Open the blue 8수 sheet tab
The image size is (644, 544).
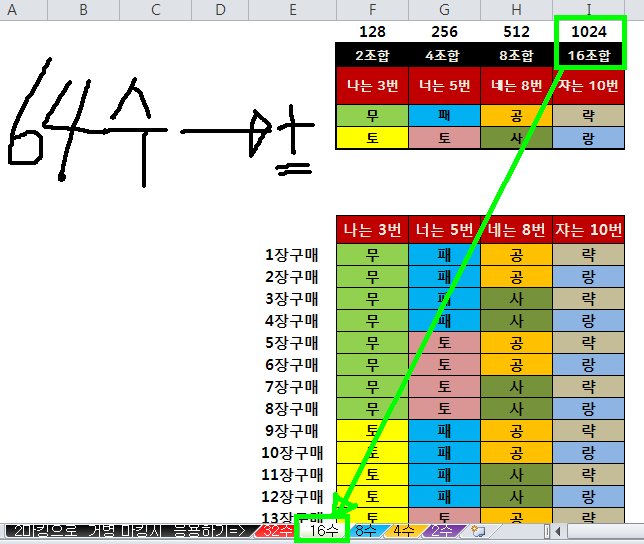[366, 531]
